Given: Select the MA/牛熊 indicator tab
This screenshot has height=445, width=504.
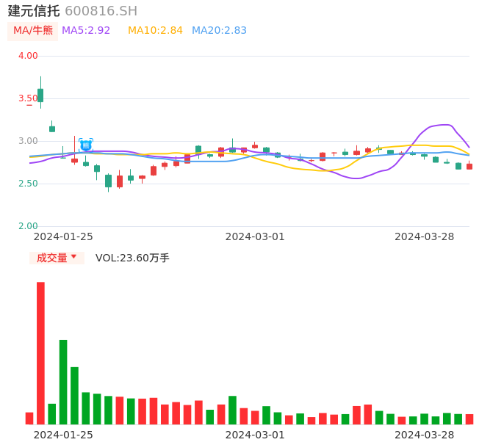Looking at the screenshot, I should 32,31.
